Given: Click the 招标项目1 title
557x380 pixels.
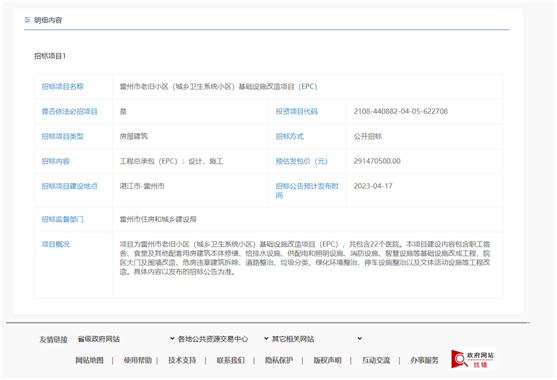Looking at the screenshot, I should [50, 56].
